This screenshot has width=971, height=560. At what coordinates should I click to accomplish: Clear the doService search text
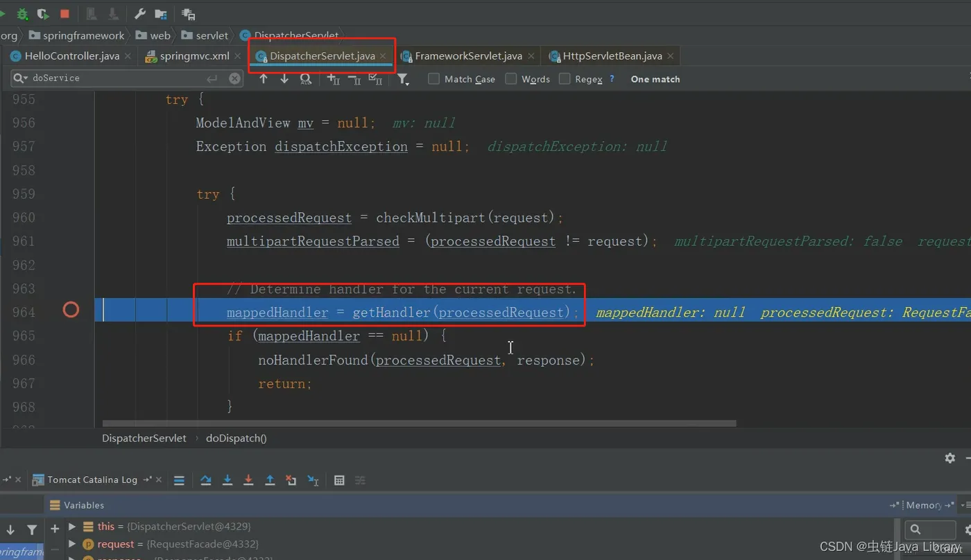tap(235, 78)
